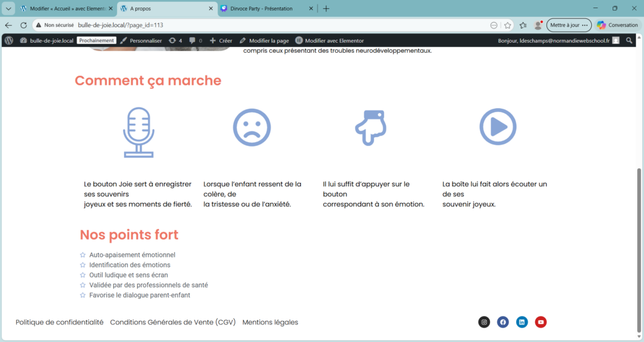Open Politique de confidentialité link
This screenshot has width=644, height=342.
pyautogui.click(x=60, y=322)
